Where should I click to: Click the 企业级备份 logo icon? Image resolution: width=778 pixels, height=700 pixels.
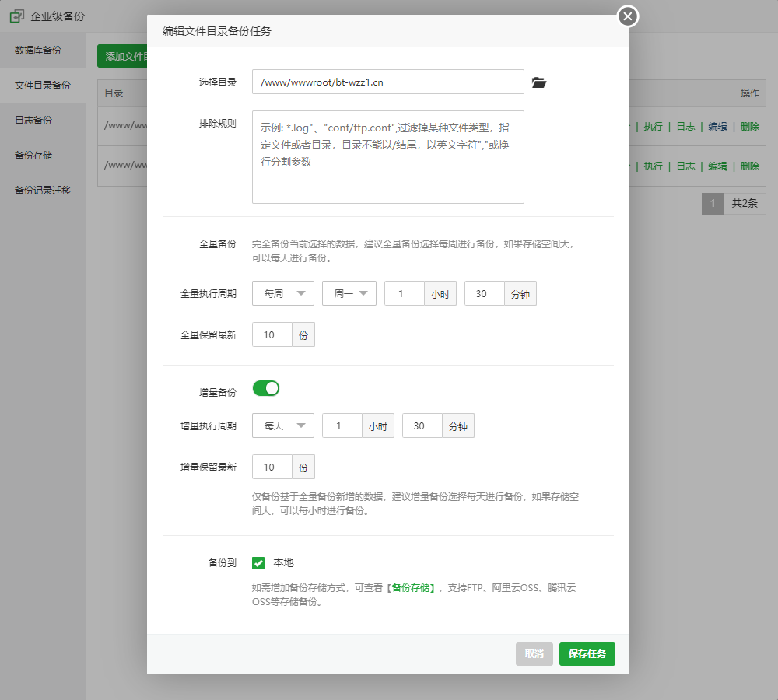pos(16,16)
